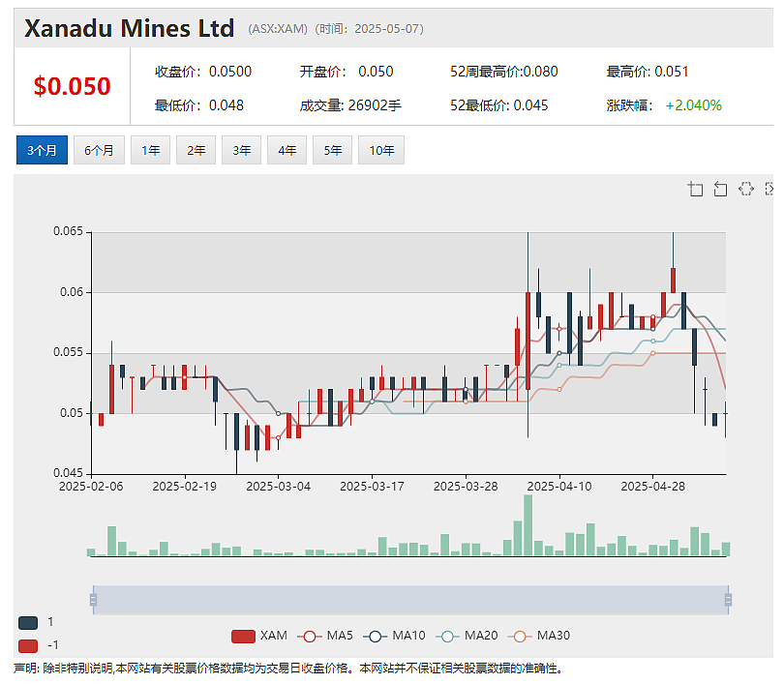The image size is (784, 684).
Task: Toggle the MA30 line legend entry
Action: point(538,636)
